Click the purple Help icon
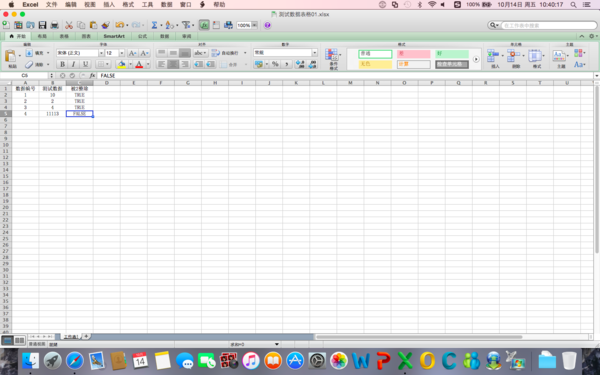The width and height of the screenshot is (600, 375). pyautogui.click(x=267, y=25)
